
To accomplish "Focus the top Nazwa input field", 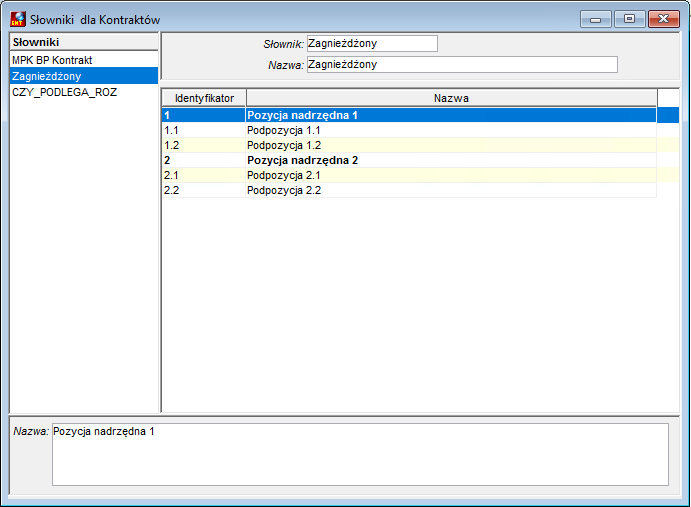I will click(x=462, y=64).
